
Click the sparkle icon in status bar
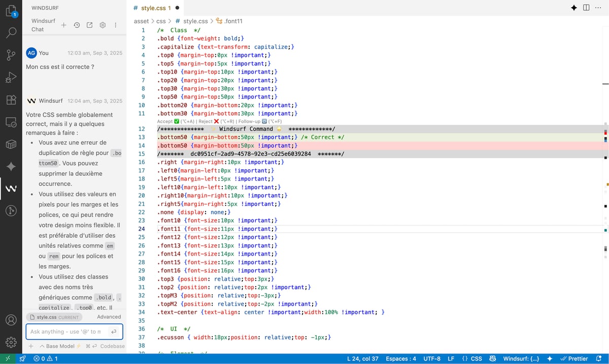click(550, 358)
